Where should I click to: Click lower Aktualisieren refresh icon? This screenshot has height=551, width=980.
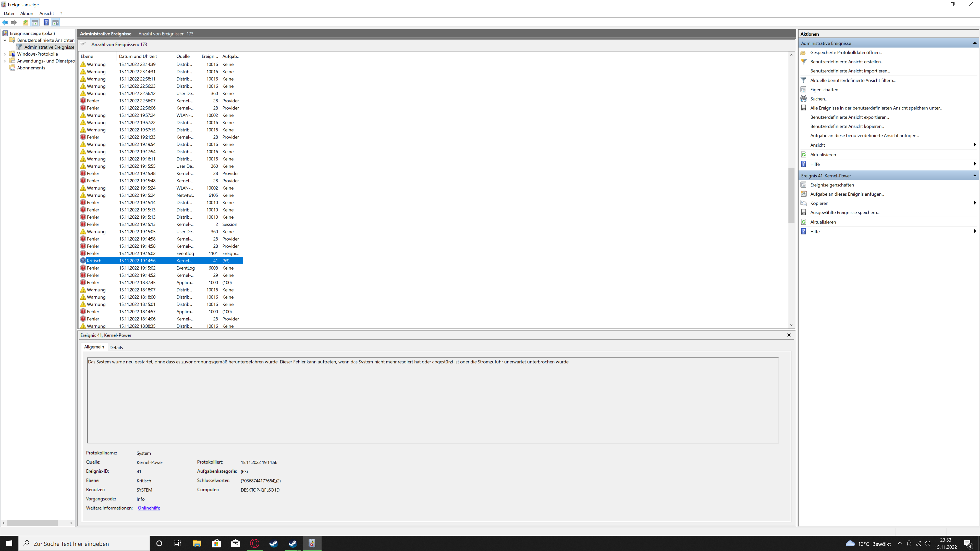(x=803, y=222)
